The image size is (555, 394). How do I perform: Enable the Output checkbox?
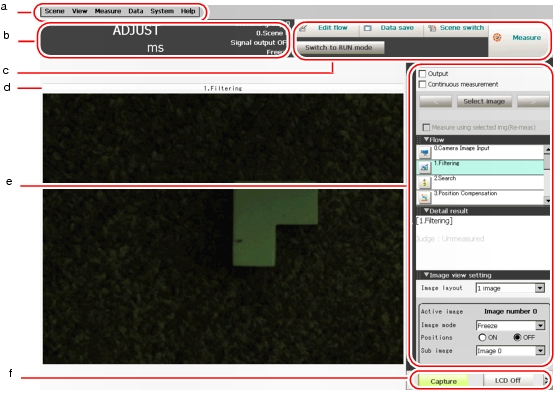click(422, 74)
